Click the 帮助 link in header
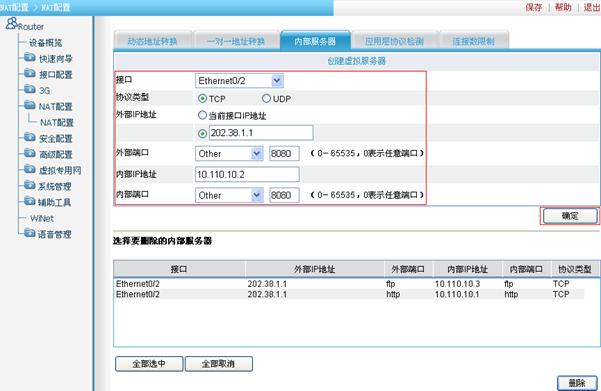The image size is (601, 391). coord(563,7)
